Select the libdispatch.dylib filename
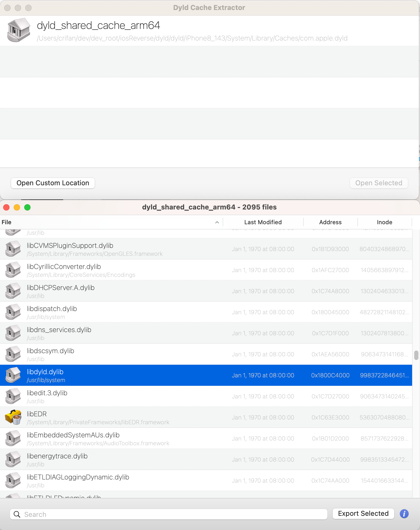The width and height of the screenshot is (420, 530). pyautogui.click(x=52, y=309)
